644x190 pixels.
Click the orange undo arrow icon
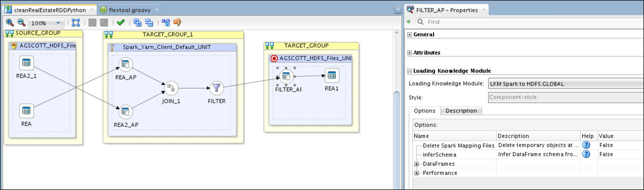(177, 23)
